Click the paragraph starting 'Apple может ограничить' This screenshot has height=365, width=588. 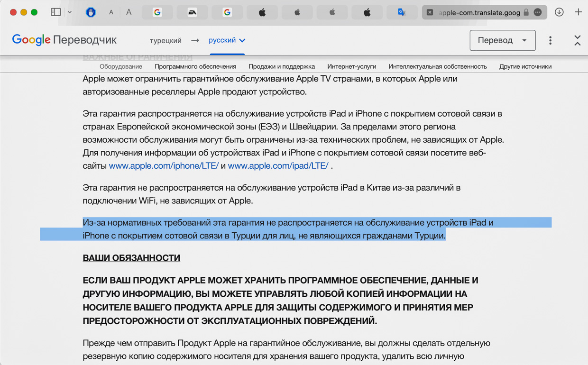point(270,85)
